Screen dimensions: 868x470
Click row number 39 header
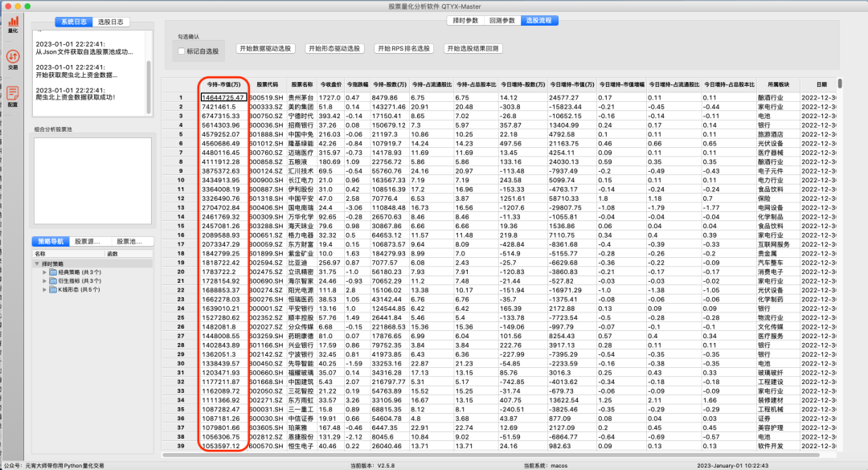[x=181, y=446]
